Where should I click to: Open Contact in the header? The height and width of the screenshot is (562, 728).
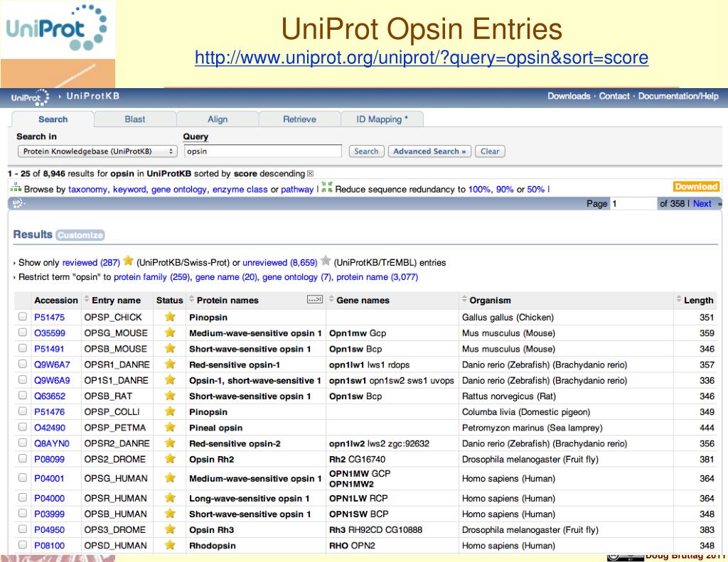coord(614,96)
